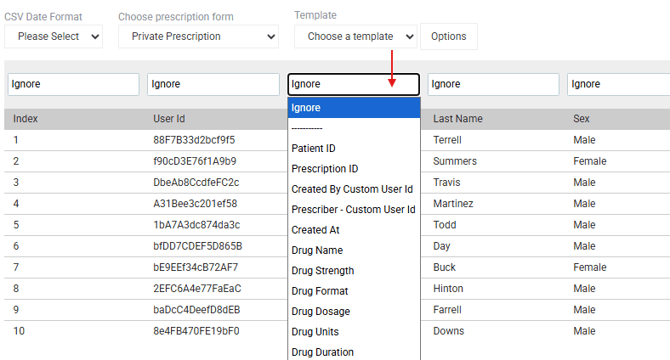
Task: Click the User Id cell 88F7B33d2bcf9f5
Action: pyautogui.click(x=194, y=140)
